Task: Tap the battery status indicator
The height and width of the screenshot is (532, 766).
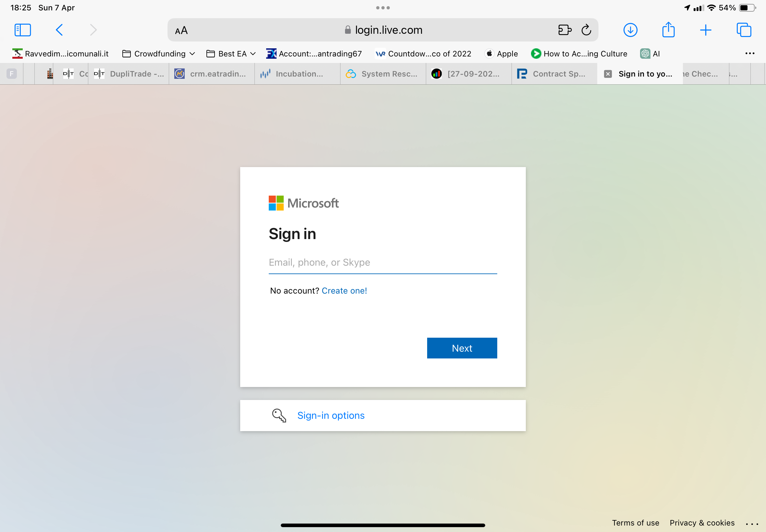Action: click(x=747, y=8)
